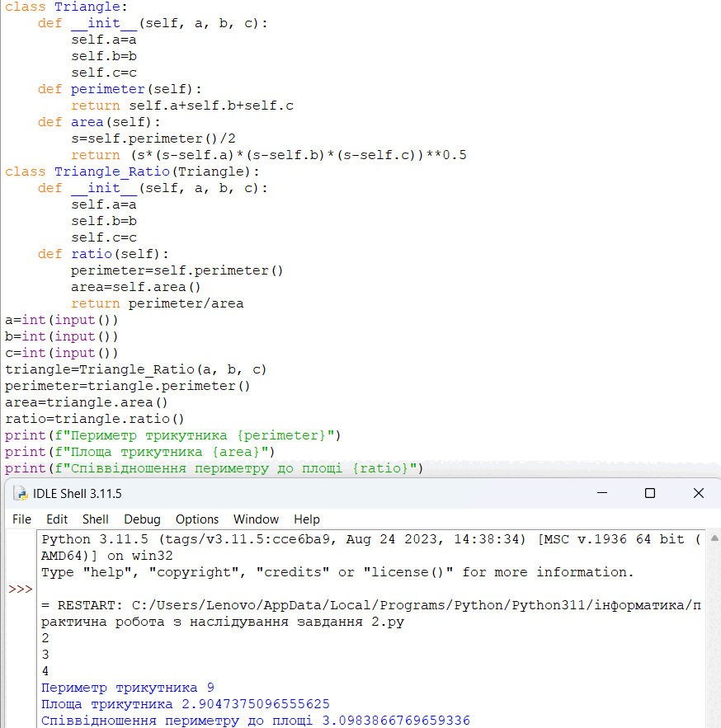The image size is (721, 728).
Task: Click 'return perimeter/area' line
Action: pos(157,303)
